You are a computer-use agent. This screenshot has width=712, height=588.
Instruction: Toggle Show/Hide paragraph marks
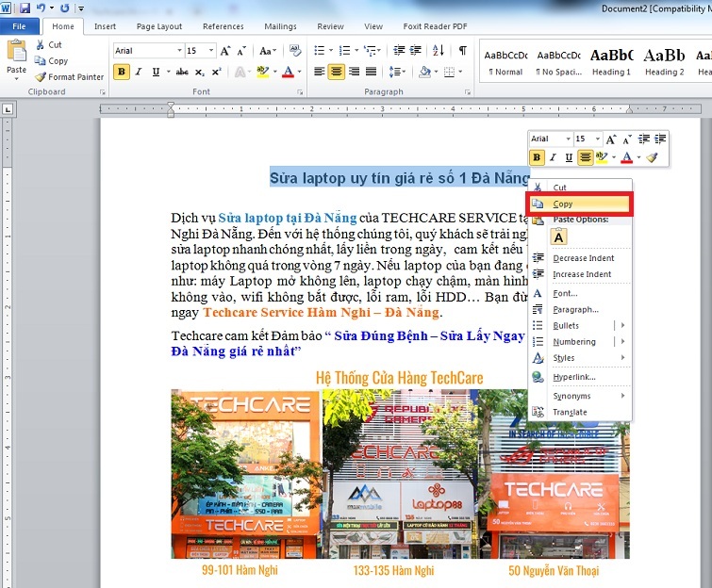(462, 50)
